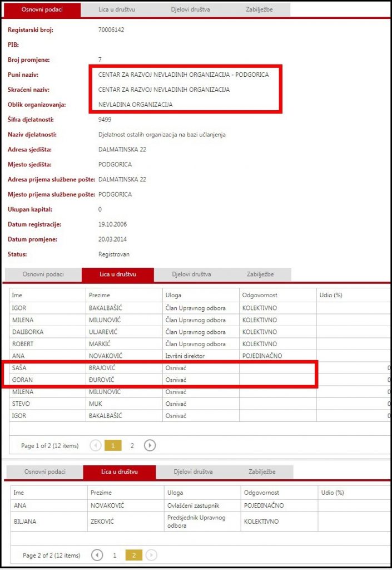Screen dimensions: 392x570
Task: Open Djelovi društva tab above IGOR BAKALBAŠIĆ table
Action: pyautogui.click(x=191, y=274)
